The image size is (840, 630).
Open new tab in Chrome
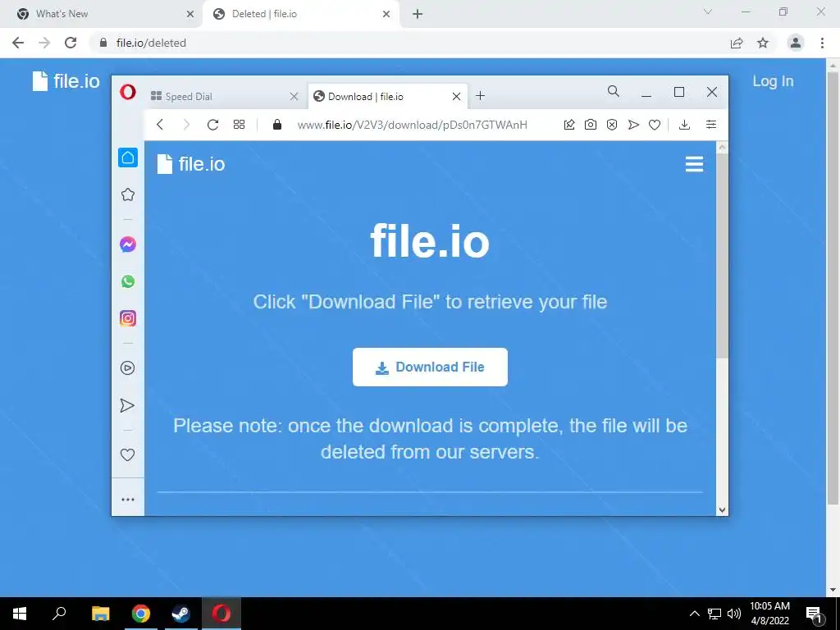click(x=418, y=15)
